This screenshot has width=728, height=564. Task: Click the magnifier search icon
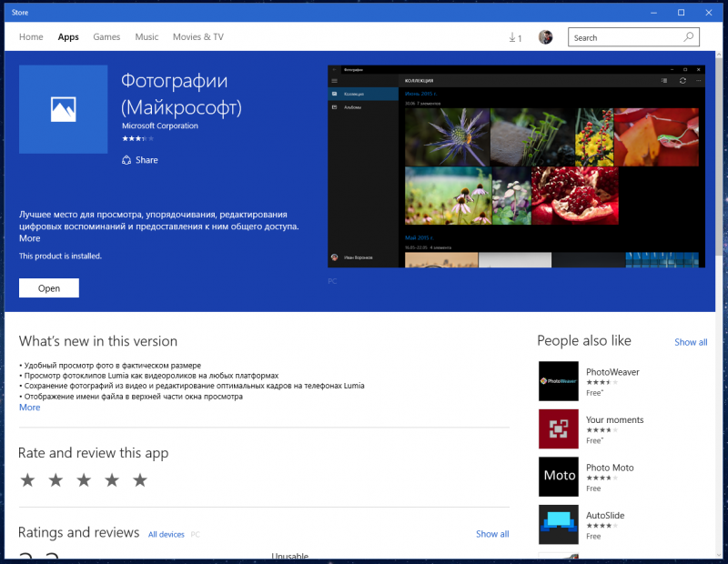[x=689, y=36]
